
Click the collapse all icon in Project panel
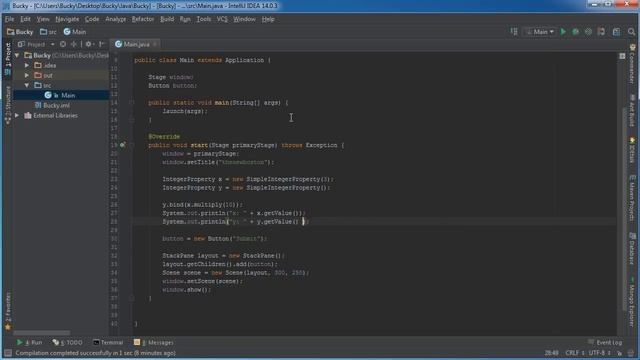coord(74,44)
